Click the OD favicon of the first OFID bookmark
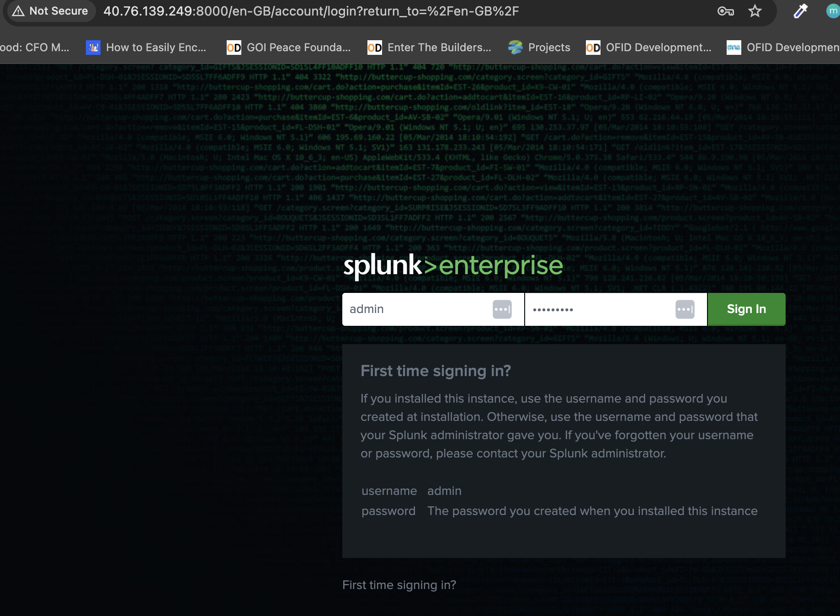The width and height of the screenshot is (840, 616). 593,48
